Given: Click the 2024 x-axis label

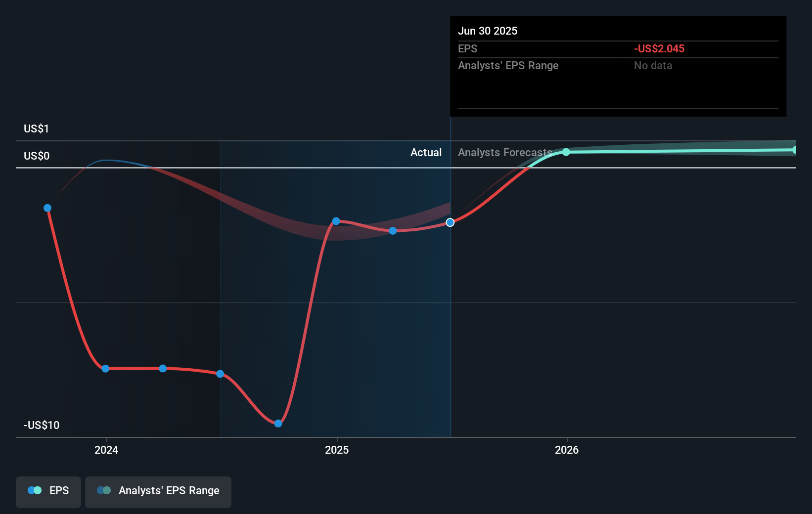Looking at the screenshot, I should [x=106, y=450].
